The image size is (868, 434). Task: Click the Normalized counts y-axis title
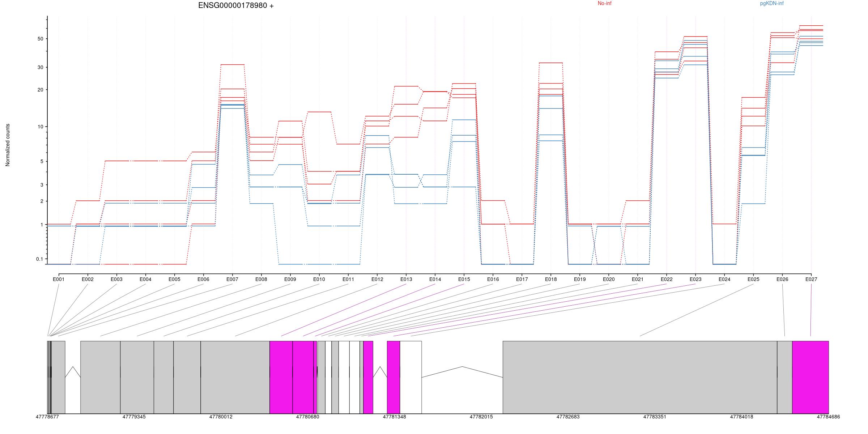tap(8, 145)
